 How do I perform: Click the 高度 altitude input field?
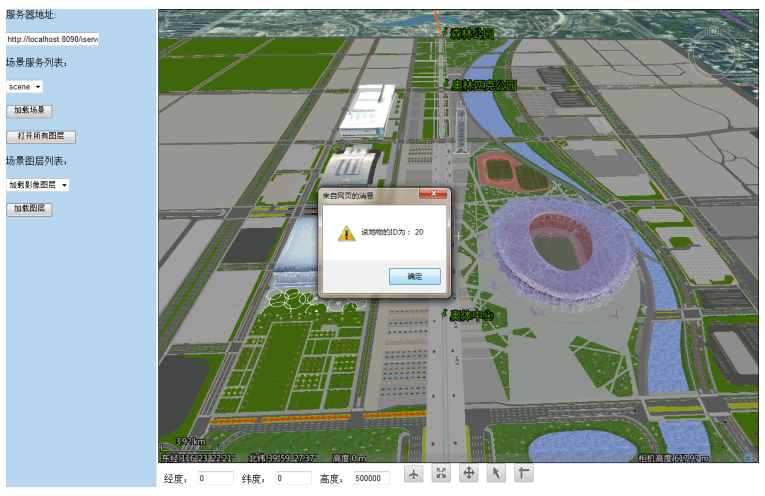click(370, 479)
